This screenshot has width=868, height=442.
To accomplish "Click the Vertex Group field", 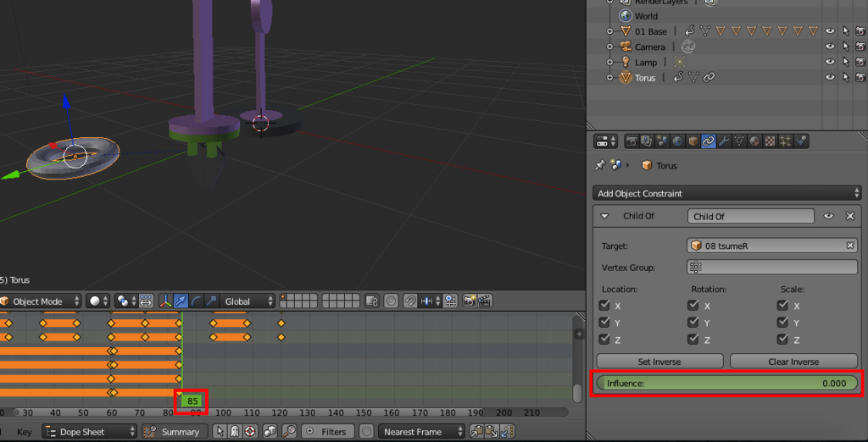I will (x=771, y=268).
